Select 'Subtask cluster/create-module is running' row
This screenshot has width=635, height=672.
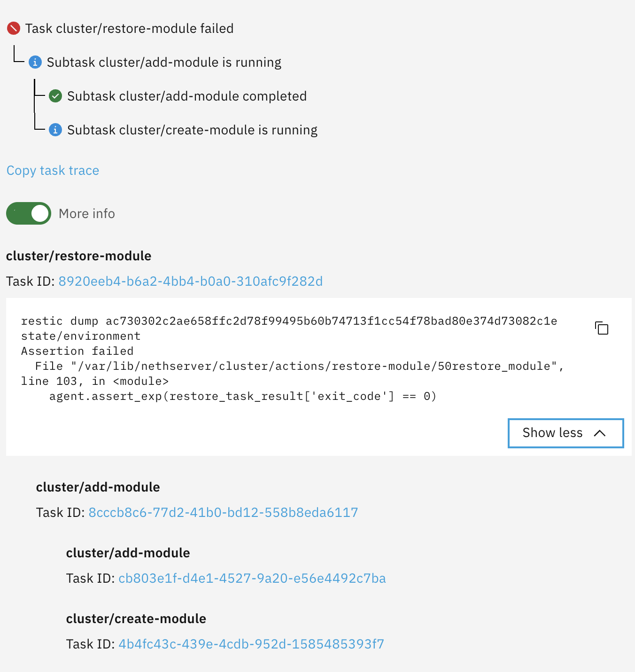click(192, 130)
